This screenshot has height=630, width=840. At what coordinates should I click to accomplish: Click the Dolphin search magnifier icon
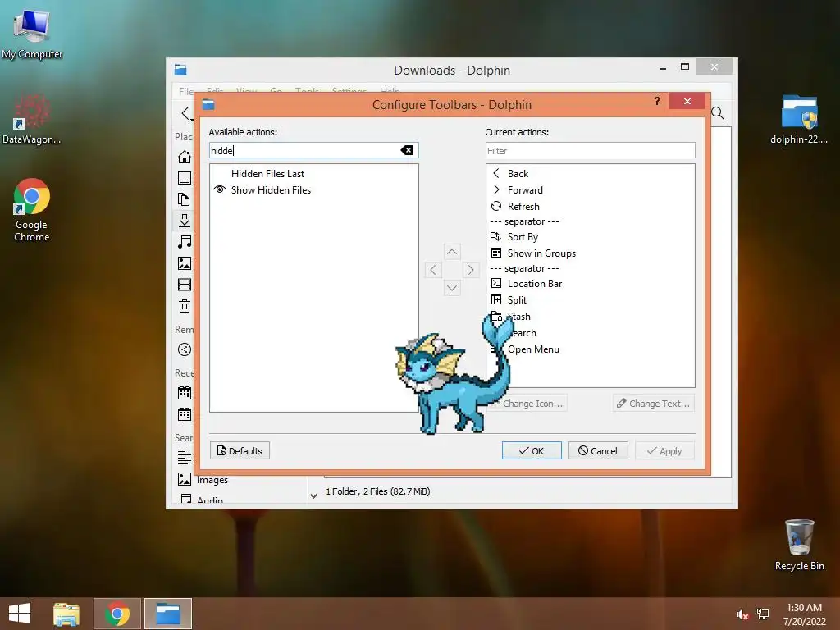pos(718,113)
